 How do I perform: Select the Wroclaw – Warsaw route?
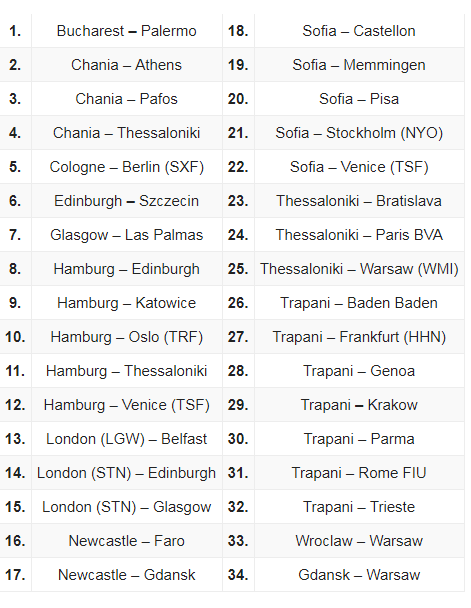click(x=359, y=541)
